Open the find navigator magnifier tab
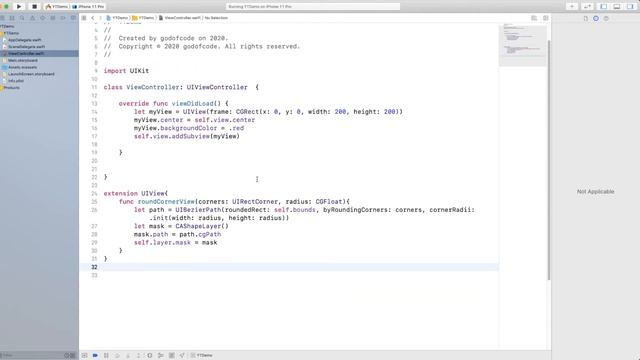 (22, 18)
